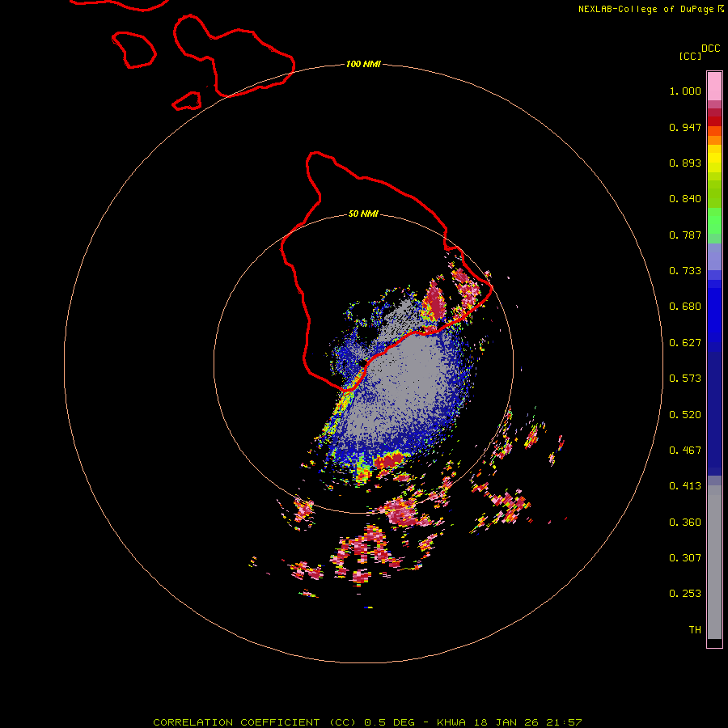
Task: Pick the pink swatch at top of color bar
Action: click(x=714, y=87)
